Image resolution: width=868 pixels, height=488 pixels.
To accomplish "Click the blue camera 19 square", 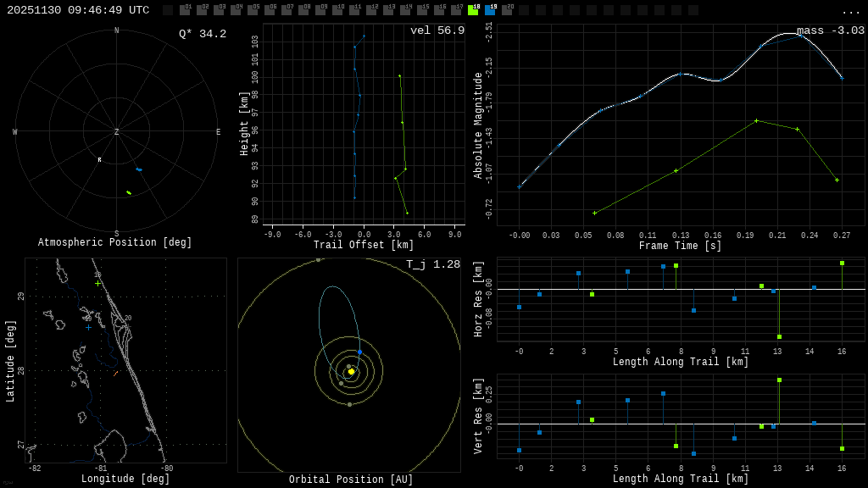I will pos(490,10).
